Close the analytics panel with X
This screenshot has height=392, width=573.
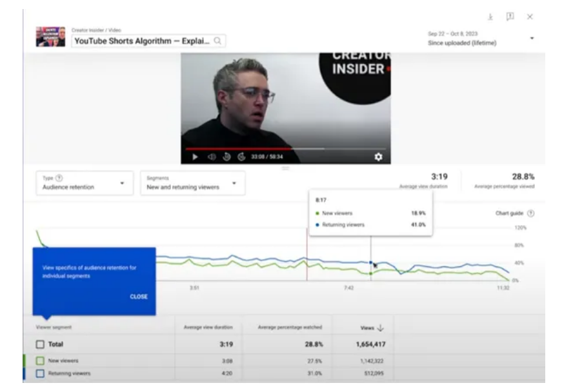530,17
